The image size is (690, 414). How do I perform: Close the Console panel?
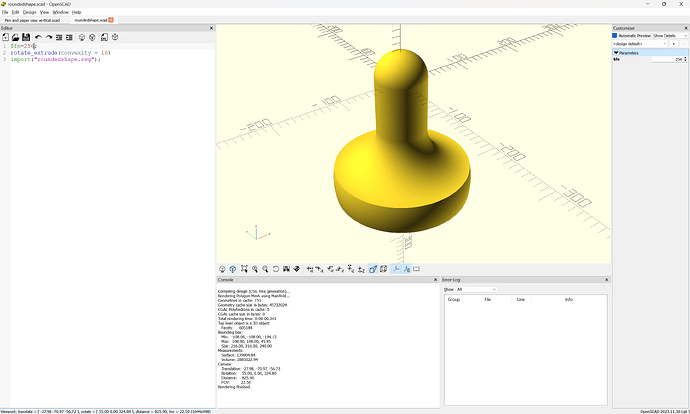pyautogui.click(x=434, y=279)
